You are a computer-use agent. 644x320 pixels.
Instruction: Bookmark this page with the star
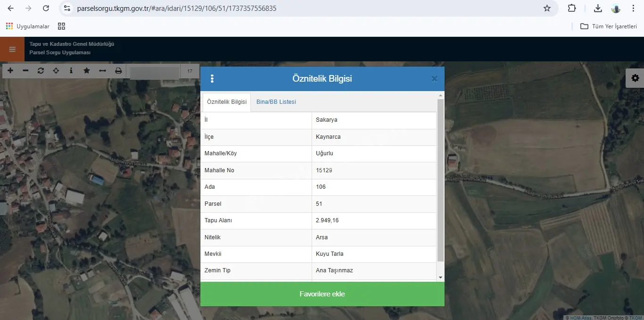pyautogui.click(x=547, y=8)
